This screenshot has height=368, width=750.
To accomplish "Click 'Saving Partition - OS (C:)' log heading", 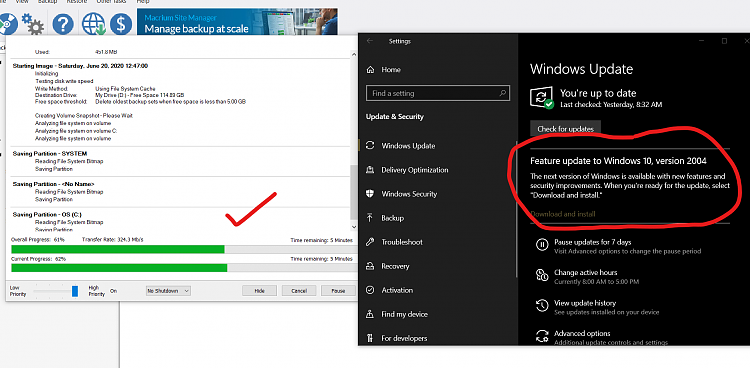I will pos(47,215).
